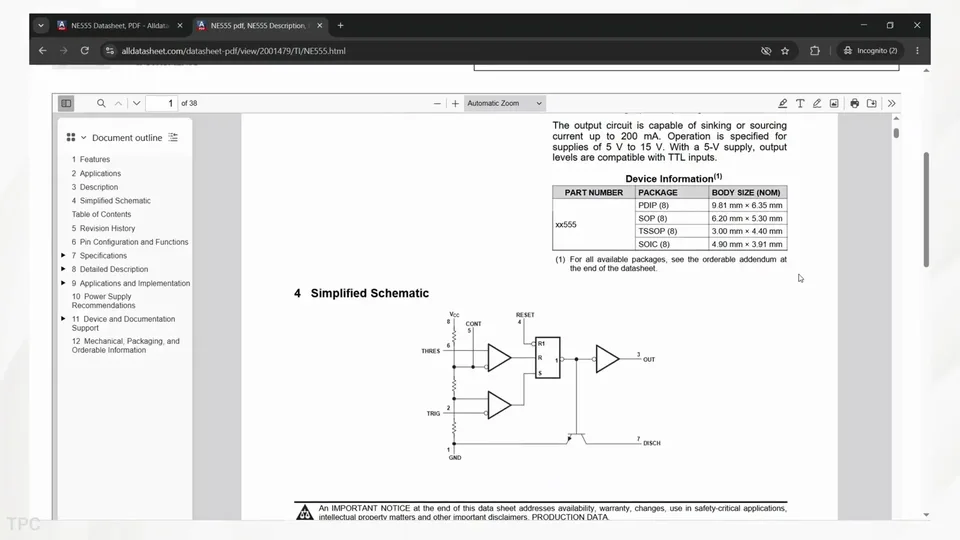Viewport: 960px width, 540px height.
Task: Click the page number input field
Action: click(162, 103)
